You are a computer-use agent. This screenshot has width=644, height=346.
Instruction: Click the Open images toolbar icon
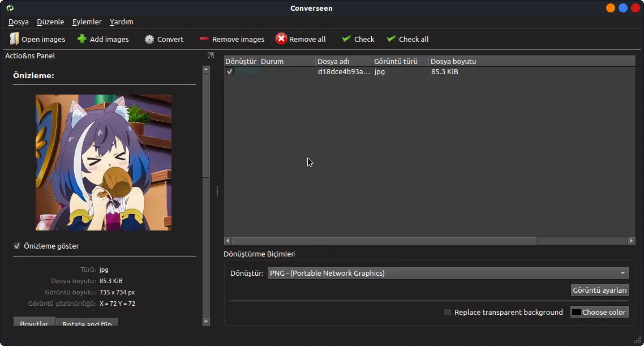tap(14, 39)
